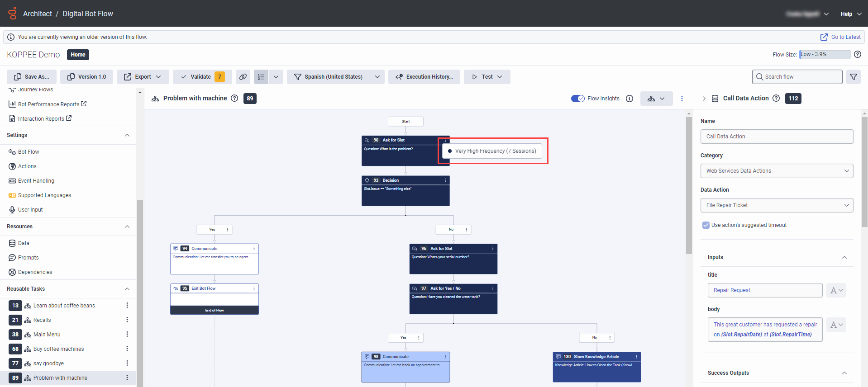The width and height of the screenshot is (868, 387).
Task: Open three-dot menu for Main Menu task
Action: coord(127,334)
